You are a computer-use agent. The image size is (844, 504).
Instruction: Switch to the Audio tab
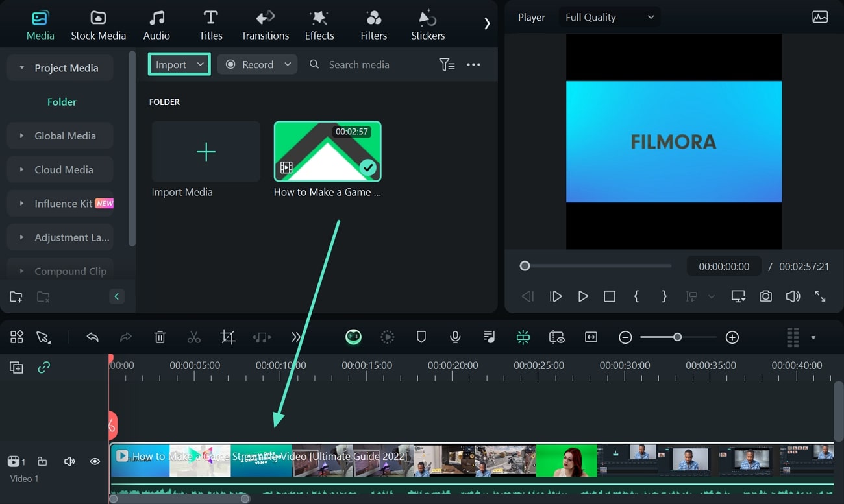(156, 26)
